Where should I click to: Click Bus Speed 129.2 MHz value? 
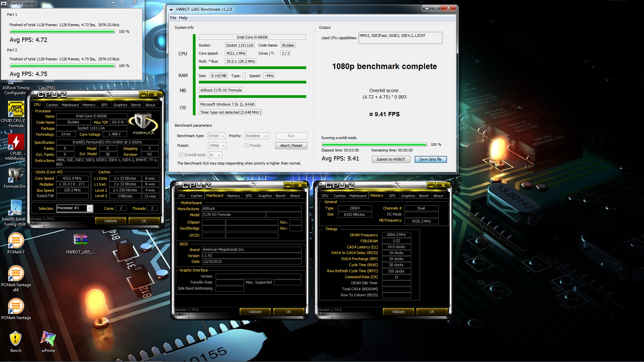pos(72,190)
